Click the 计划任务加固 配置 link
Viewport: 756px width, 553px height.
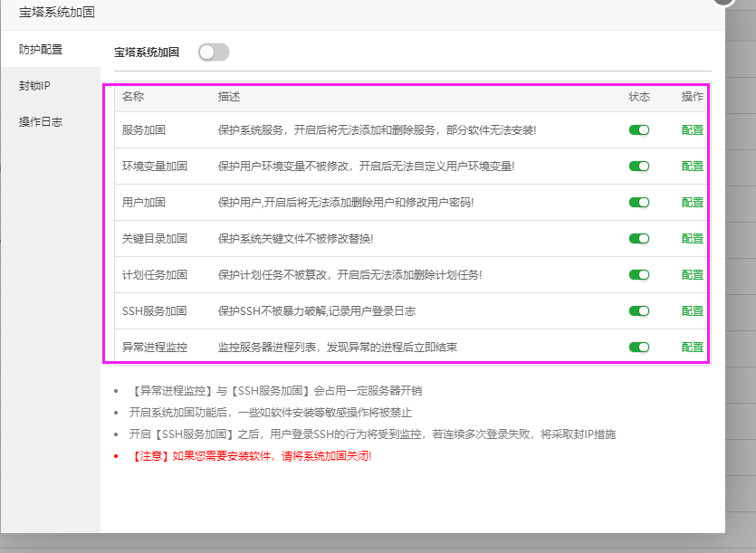pos(691,274)
